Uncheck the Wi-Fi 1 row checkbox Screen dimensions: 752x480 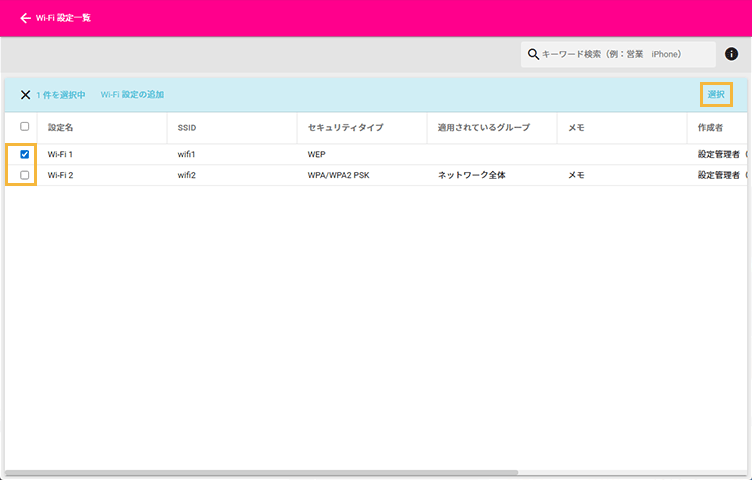click(x=24, y=154)
